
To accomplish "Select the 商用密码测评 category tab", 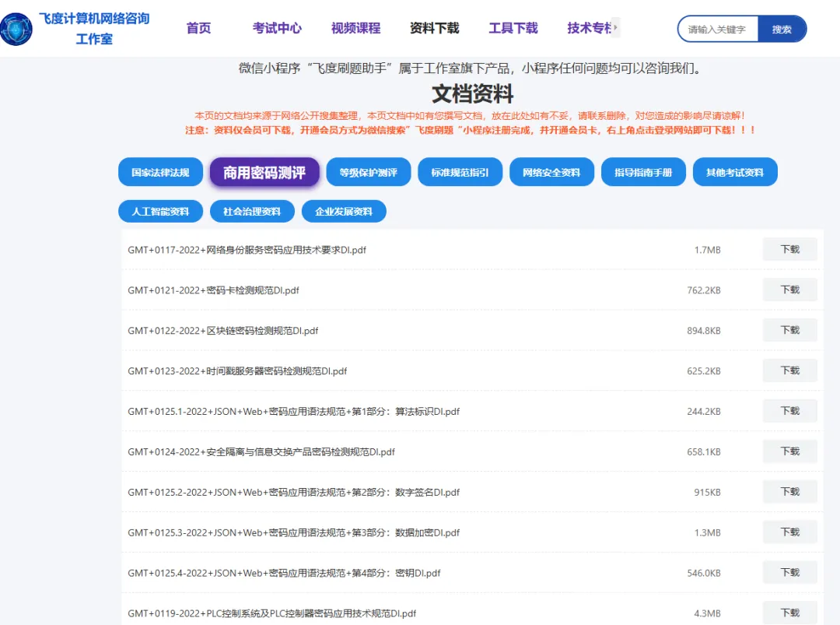I will click(x=264, y=172).
